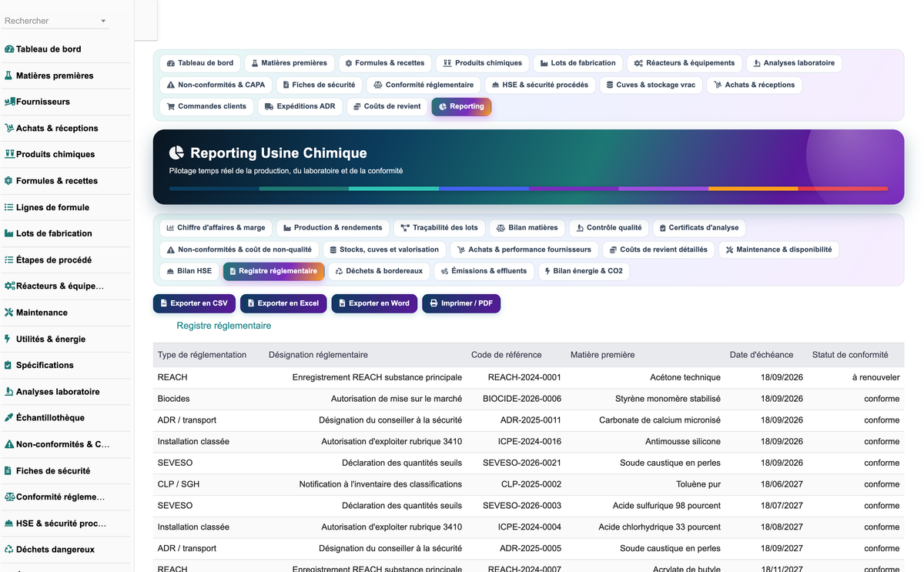Show the Contrôle qualité report
This screenshot has height=572, width=924.
(609, 228)
